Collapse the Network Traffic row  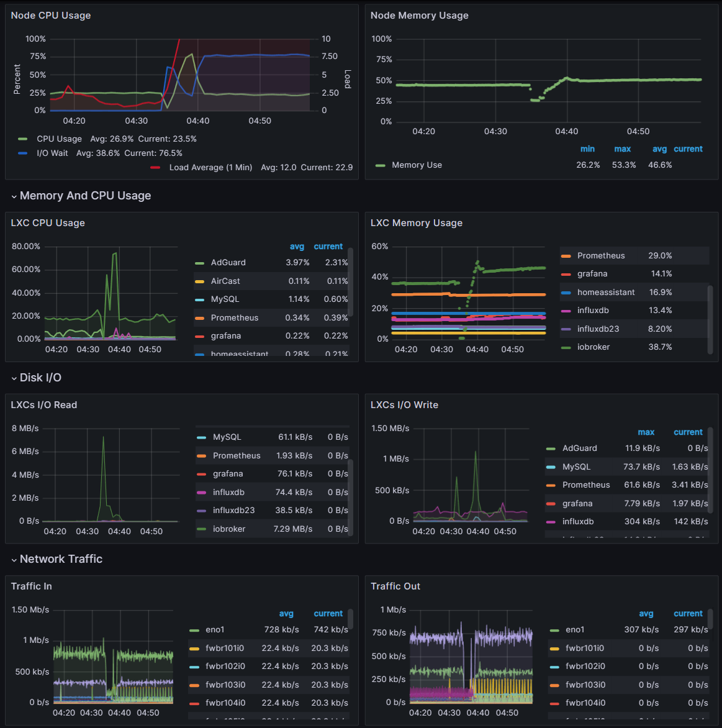coord(56,559)
